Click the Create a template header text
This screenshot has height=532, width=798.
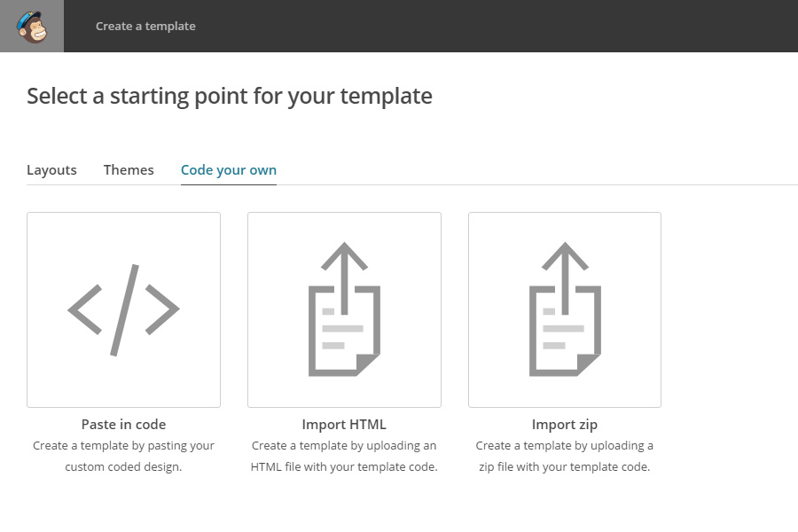(145, 26)
